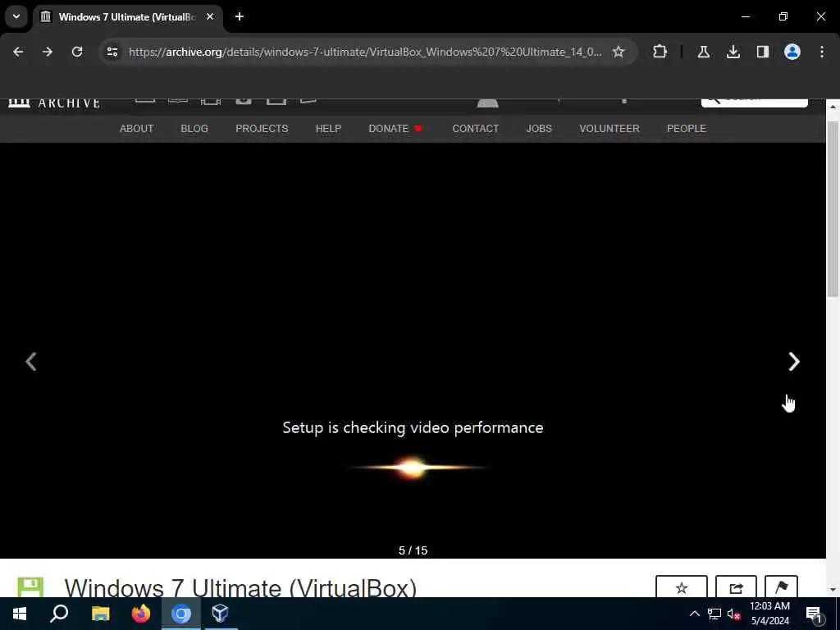Open the browser extensions menu
Image resolution: width=840 pixels, height=630 pixels.
coord(660,52)
